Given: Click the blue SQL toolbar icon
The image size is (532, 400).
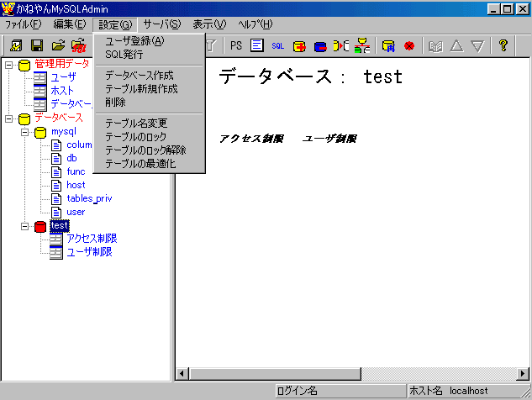Looking at the screenshot, I should click(x=277, y=46).
